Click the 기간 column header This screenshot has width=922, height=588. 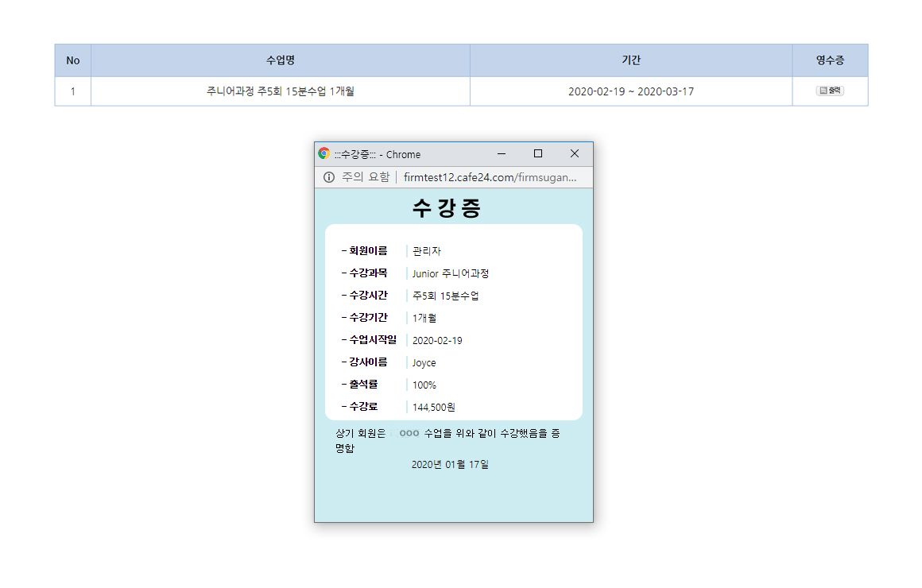pos(631,60)
